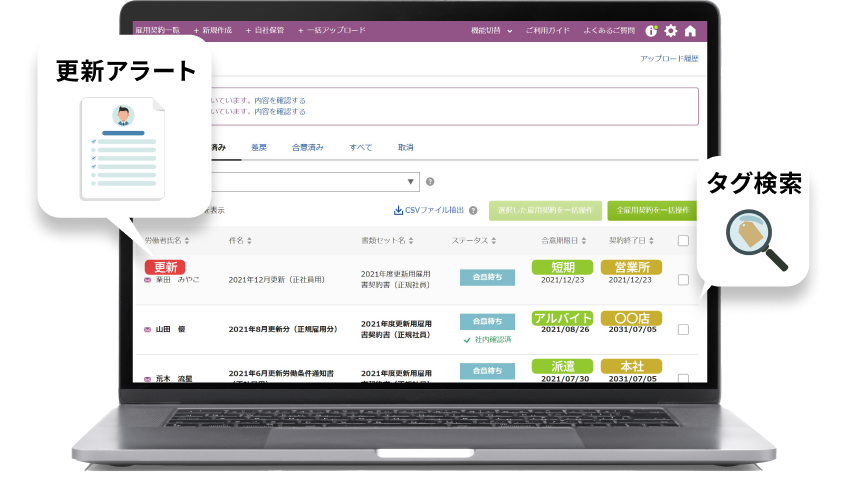
Task: Open the 機能切替 dropdown menu
Action: (x=492, y=31)
